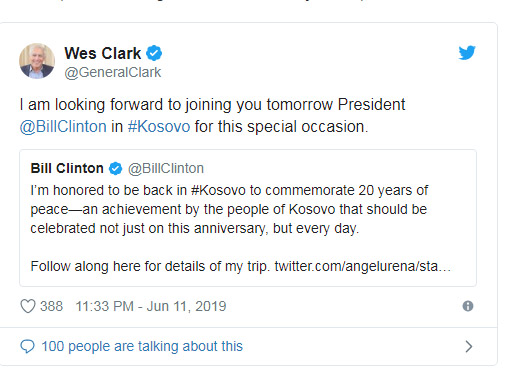This screenshot has width=517, height=380.
Task: Visit the @GeneralClark handle
Action: point(113,72)
